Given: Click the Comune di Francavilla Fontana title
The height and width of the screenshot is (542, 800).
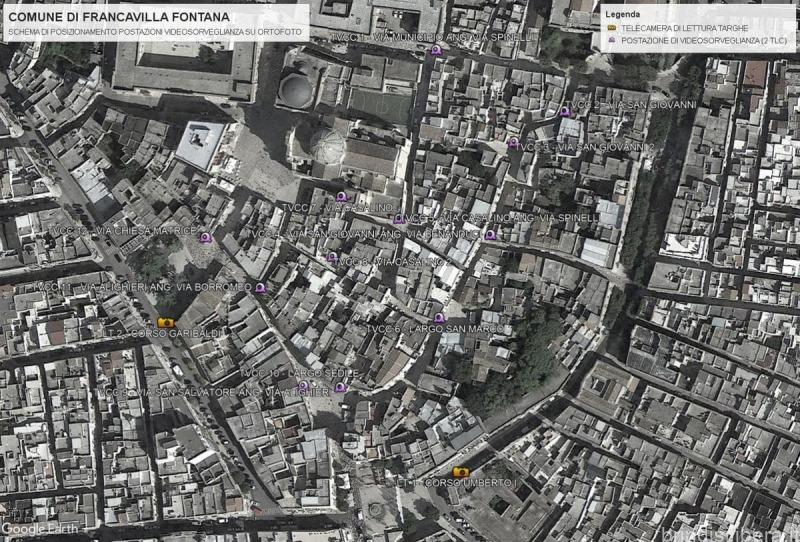Looking at the screenshot, I should tap(117, 17).
